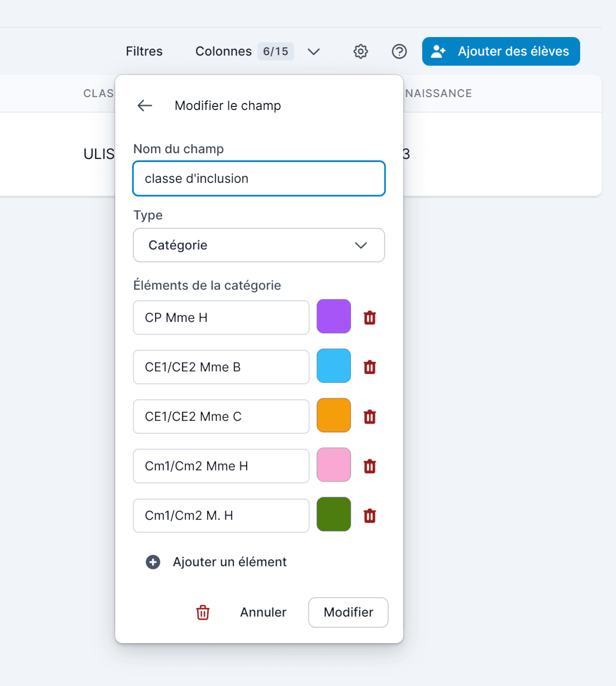Click the back arrow in Modifier le champ
This screenshot has width=616, height=686.
[145, 106]
